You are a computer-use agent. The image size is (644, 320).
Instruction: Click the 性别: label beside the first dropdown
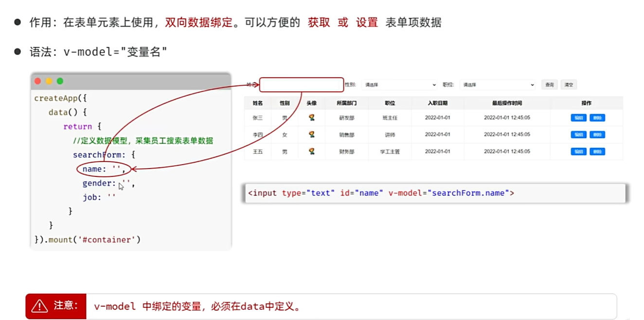(350, 85)
